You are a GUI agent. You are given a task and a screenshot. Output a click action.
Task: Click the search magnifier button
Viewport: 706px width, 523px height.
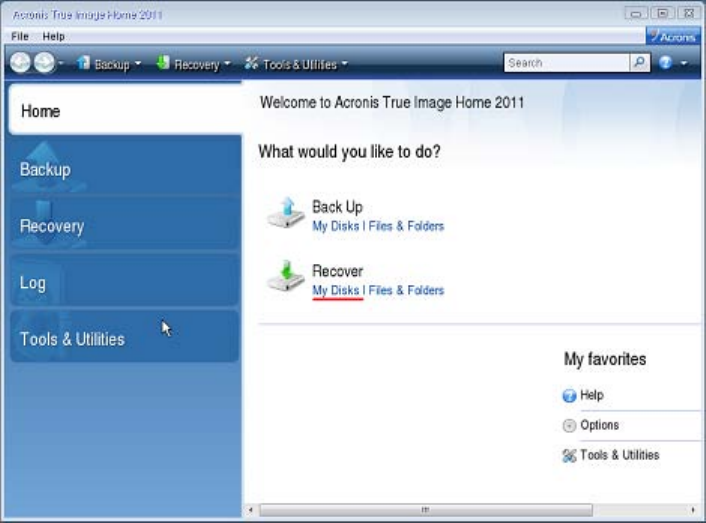[x=639, y=63]
